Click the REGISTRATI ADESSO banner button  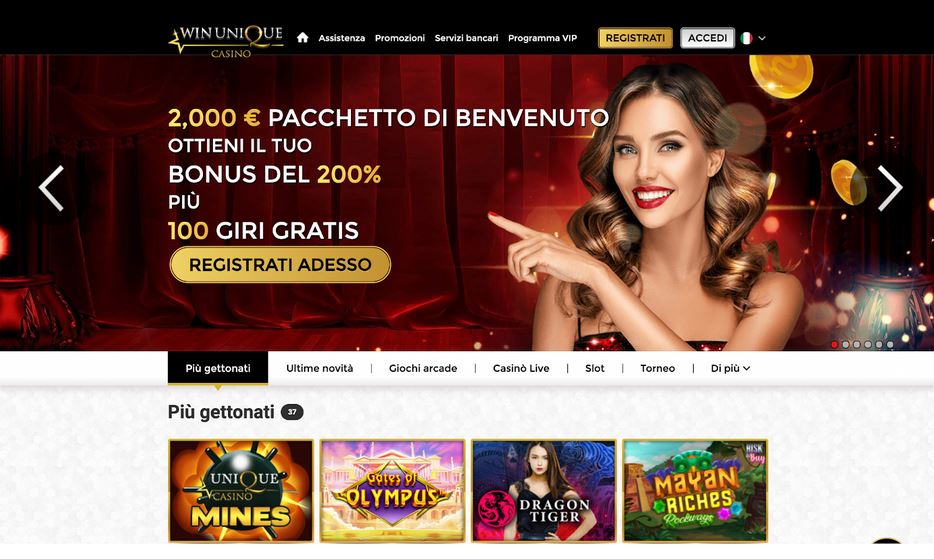tap(281, 265)
